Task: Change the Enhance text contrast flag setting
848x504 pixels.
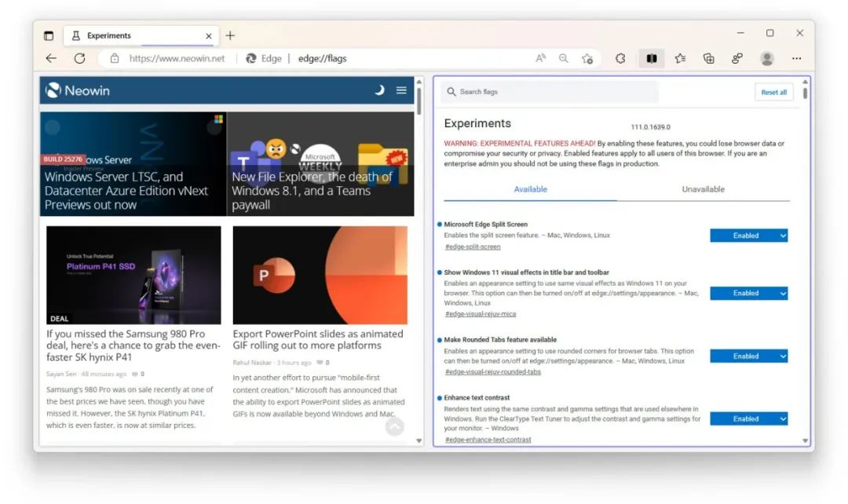Action: (x=747, y=418)
